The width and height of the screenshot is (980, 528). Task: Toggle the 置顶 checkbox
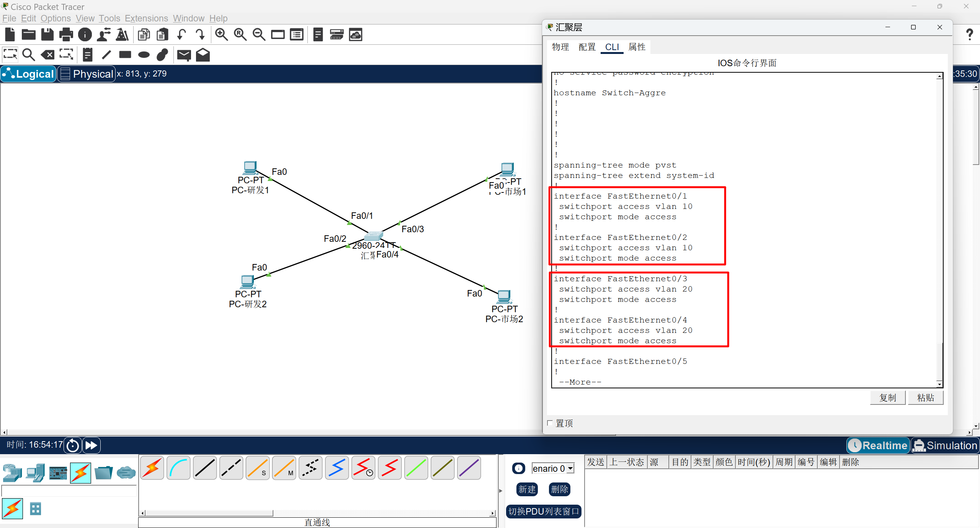550,423
